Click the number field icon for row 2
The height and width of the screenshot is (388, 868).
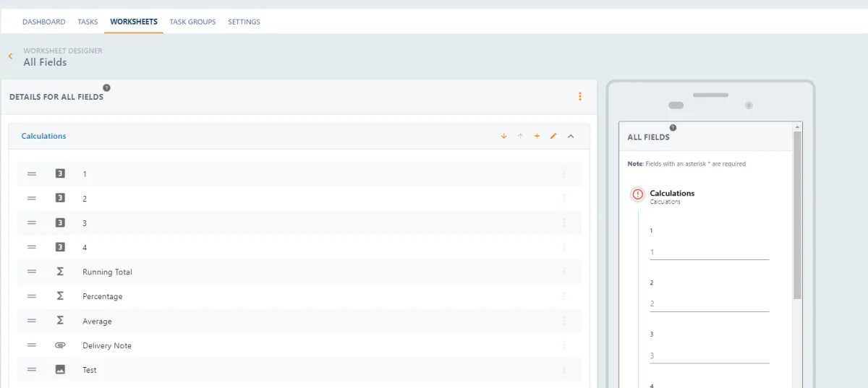[60, 199]
